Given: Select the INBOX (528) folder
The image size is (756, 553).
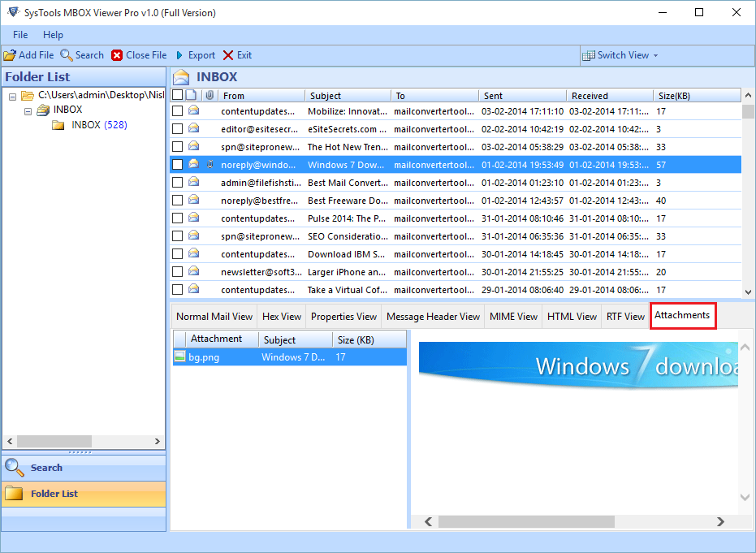Looking at the screenshot, I should click(x=99, y=125).
